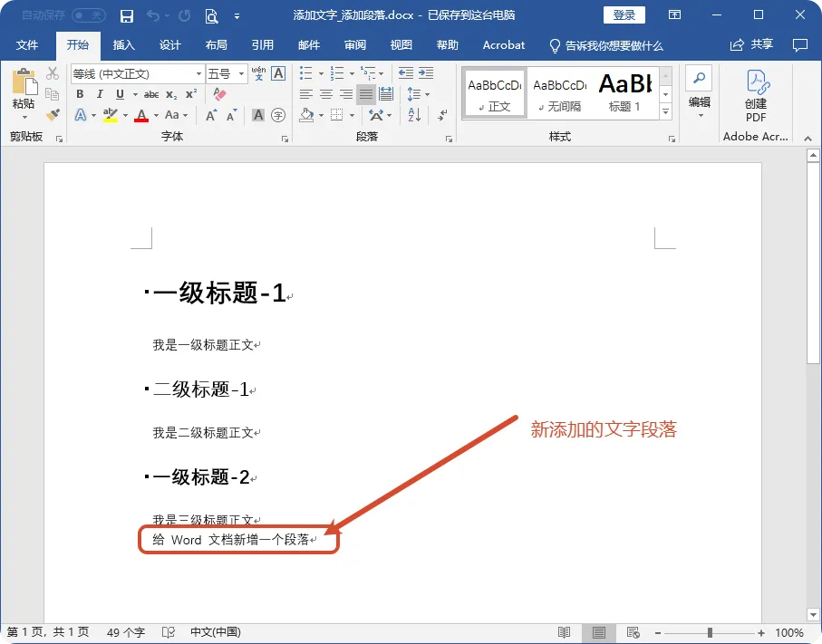The height and width of the screenshot is (644, 822).
Task: Switch to the 插入 tab
Action: (124, 45)
